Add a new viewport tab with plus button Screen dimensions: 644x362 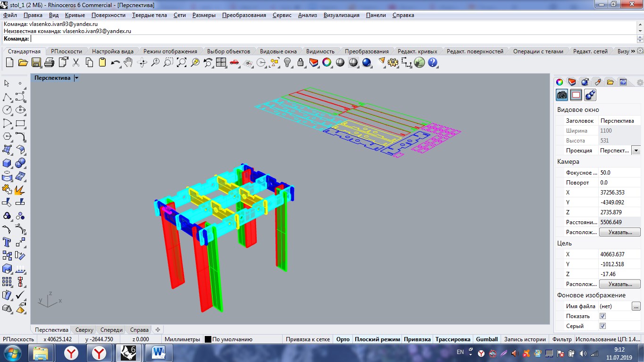[x=158, y=330]
